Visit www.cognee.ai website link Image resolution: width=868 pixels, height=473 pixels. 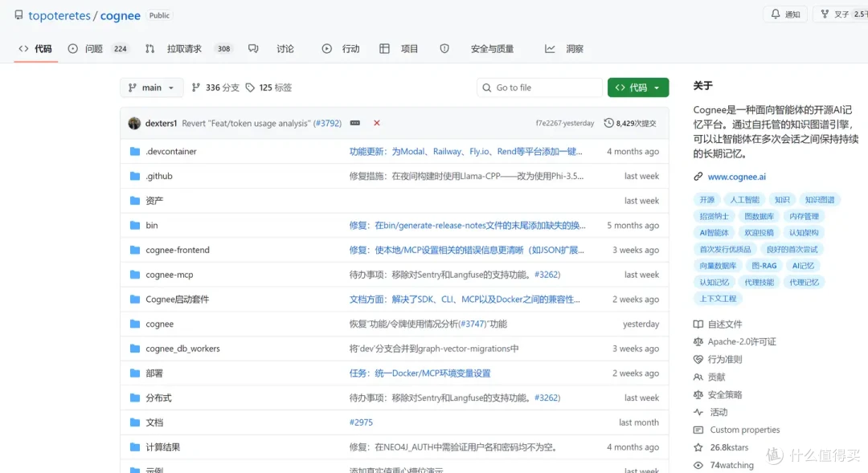(737, 177)
